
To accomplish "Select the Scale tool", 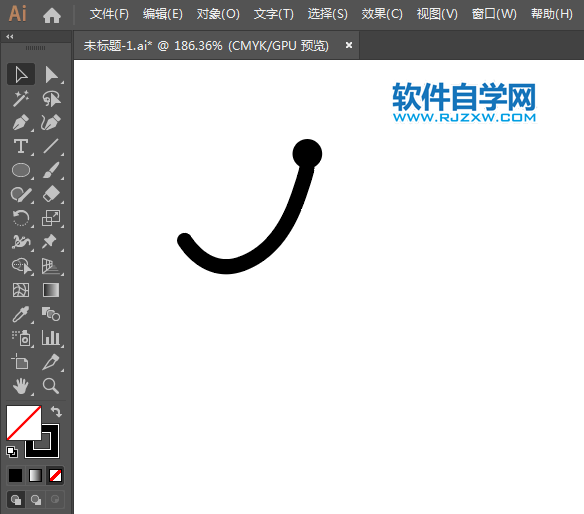I will point(51,218).
